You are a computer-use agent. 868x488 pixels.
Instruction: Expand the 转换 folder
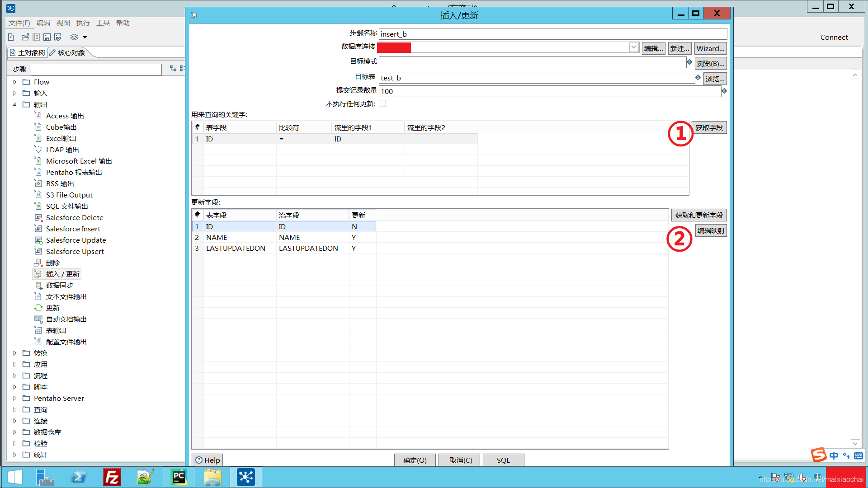[x=15, y=353]
